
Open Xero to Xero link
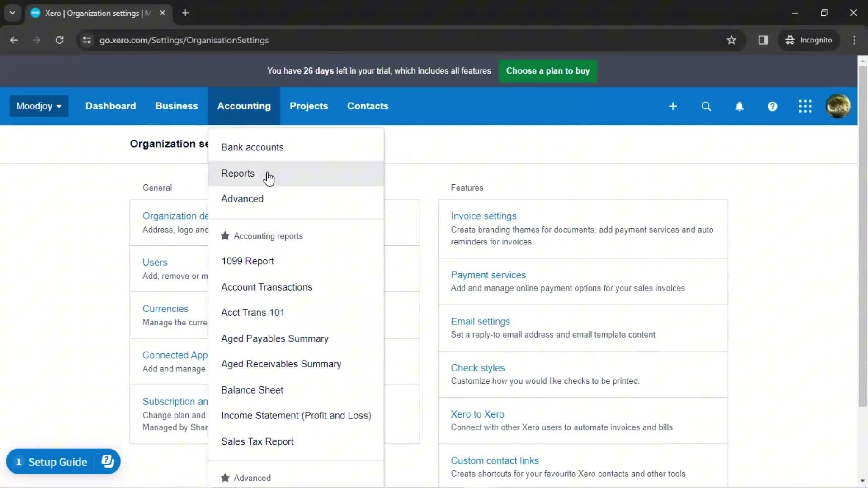click(477, 414)
